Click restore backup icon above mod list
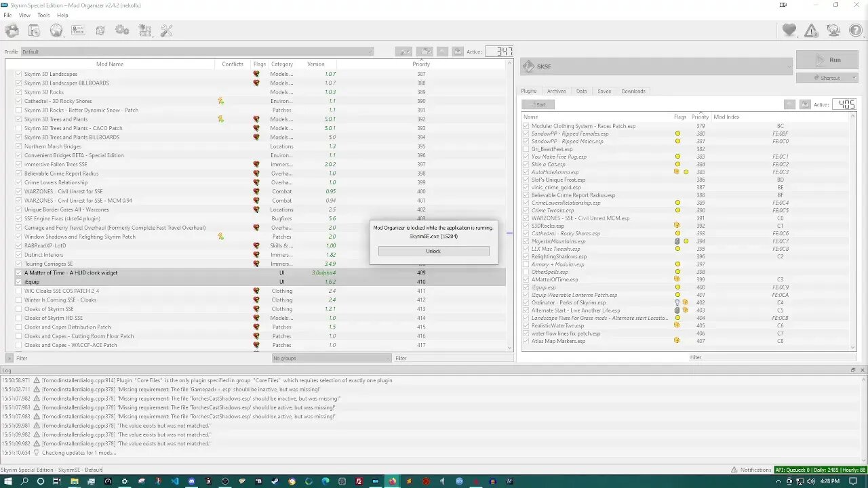 point(443,52)
